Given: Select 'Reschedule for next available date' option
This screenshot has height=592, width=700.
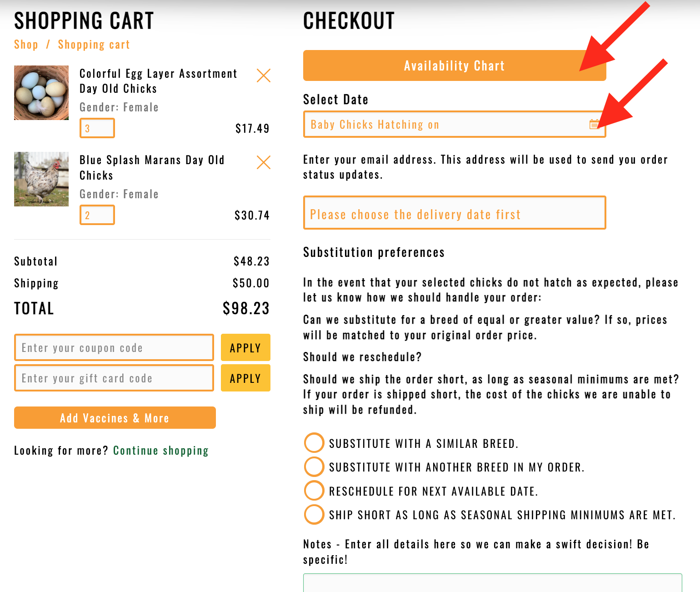Looking at the screenshot, I should point(314,491).
